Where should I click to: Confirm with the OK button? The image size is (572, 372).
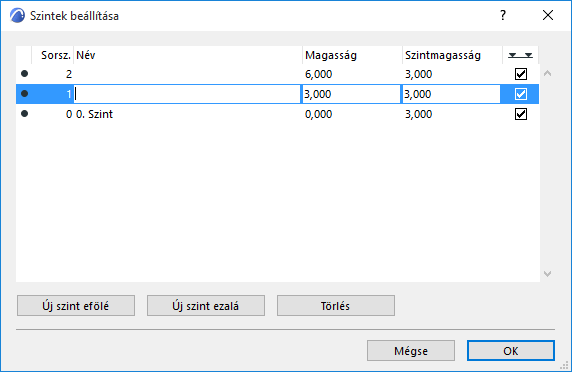pos(511,351)
